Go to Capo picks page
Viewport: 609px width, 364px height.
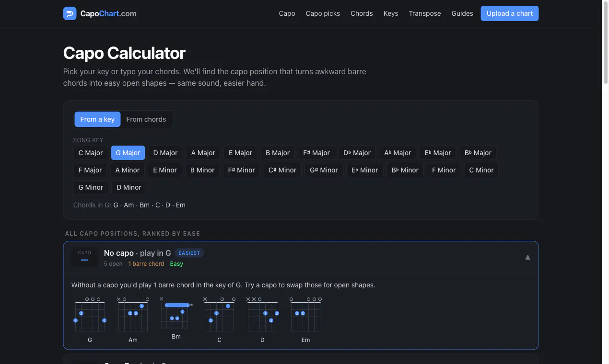tap(323, 13)
